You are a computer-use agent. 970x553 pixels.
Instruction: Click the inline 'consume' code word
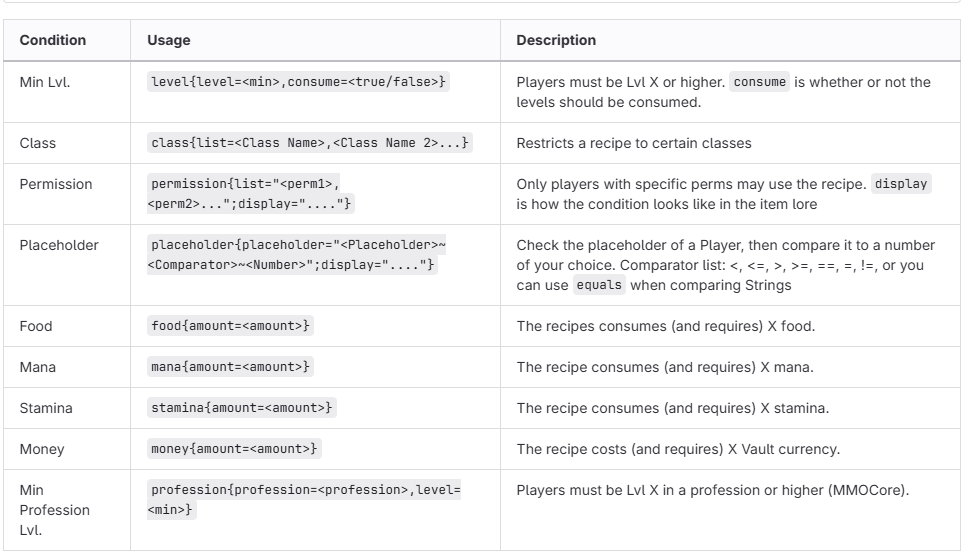click(760, 83)
